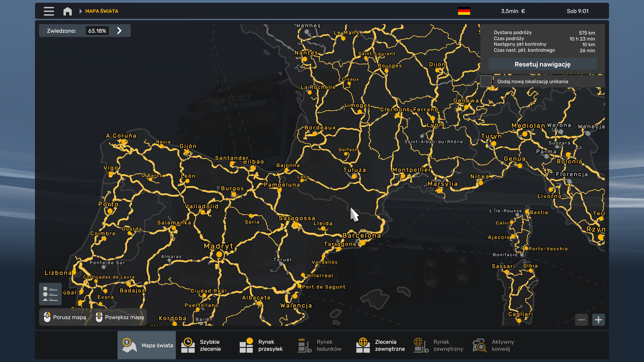This screenshot has width=644, height=362.
Task: Click the home icon in the breadcrumb bar
Action: pyautogui.click(x=67, y=11)
